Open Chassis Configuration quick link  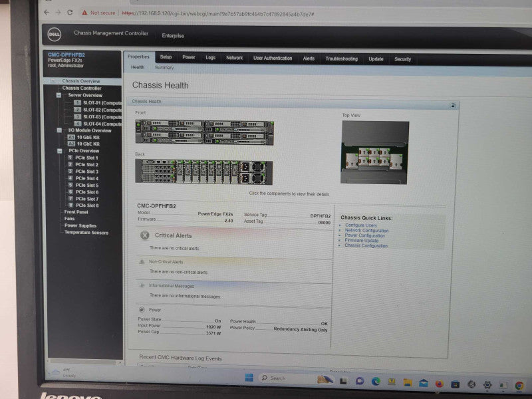(x=366, y=245)
